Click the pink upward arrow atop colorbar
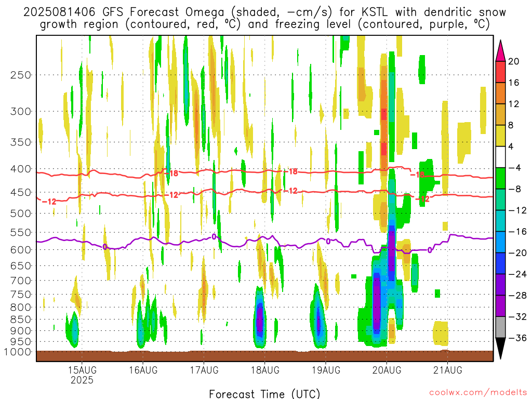Image resolution: width=532 pixels, height=399 pixels. pyautogui.click(x=500, y=50)
